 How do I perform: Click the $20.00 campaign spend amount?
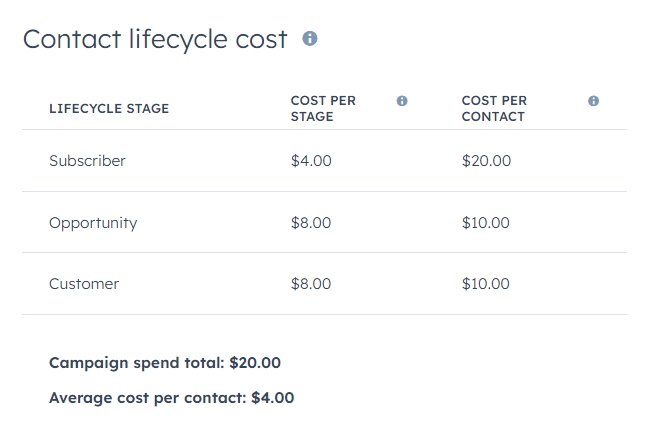click(x=255, y=363)
